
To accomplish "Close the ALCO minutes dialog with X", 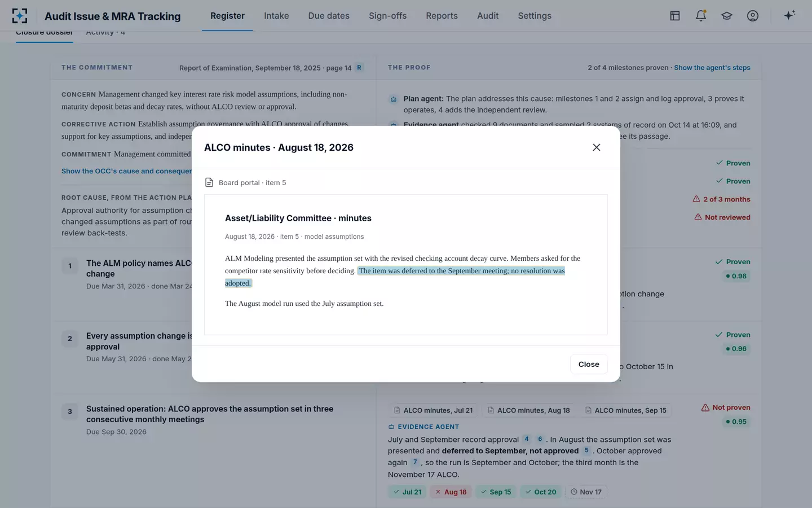I will click(597, 147).
